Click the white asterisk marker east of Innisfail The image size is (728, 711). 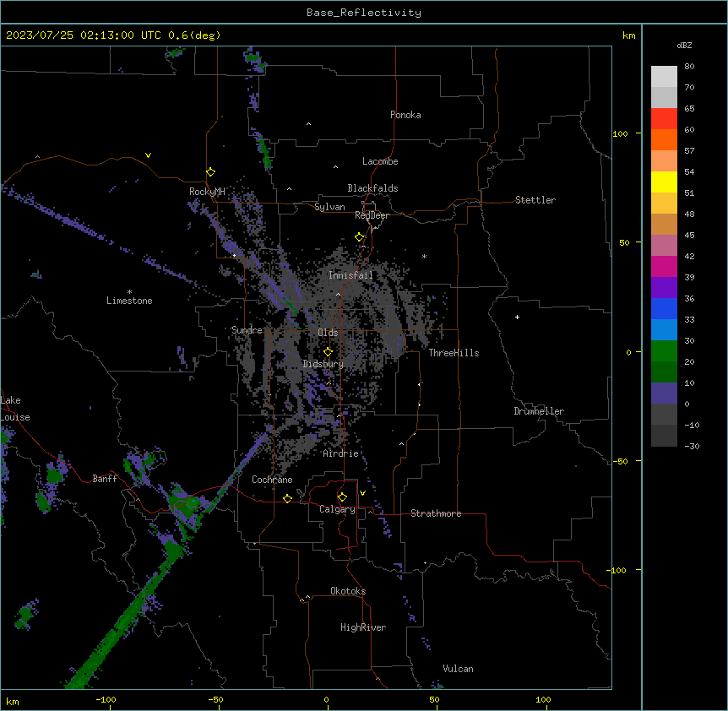424,257
